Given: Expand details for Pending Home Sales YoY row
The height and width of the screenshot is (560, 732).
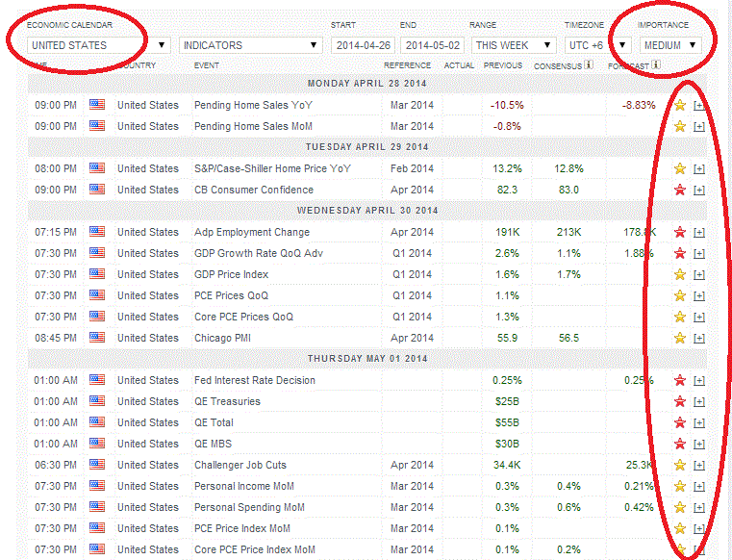Looking at the screenshot, I should click(x=699, y=106).
